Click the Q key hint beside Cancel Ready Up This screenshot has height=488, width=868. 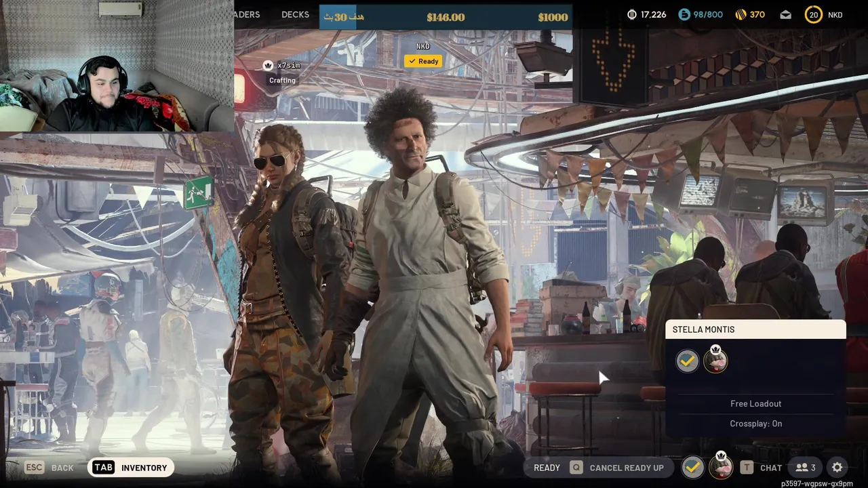coord(576,468)
